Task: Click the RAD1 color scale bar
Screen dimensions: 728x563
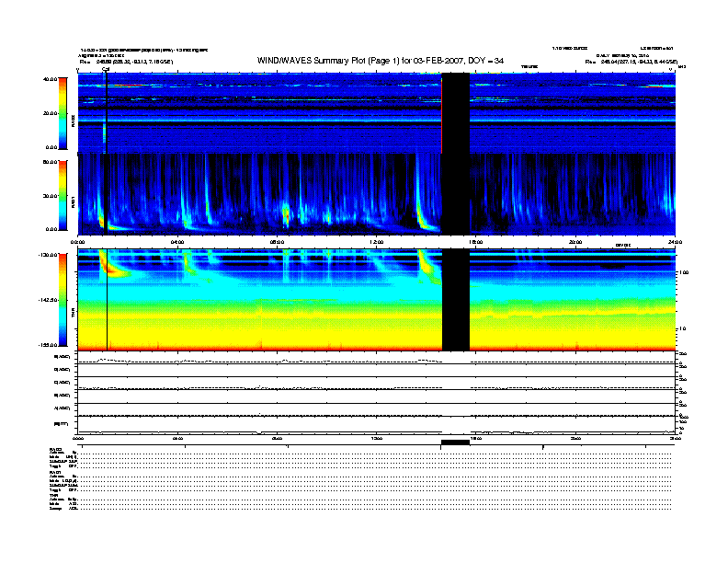Action: tap(63, 196)
